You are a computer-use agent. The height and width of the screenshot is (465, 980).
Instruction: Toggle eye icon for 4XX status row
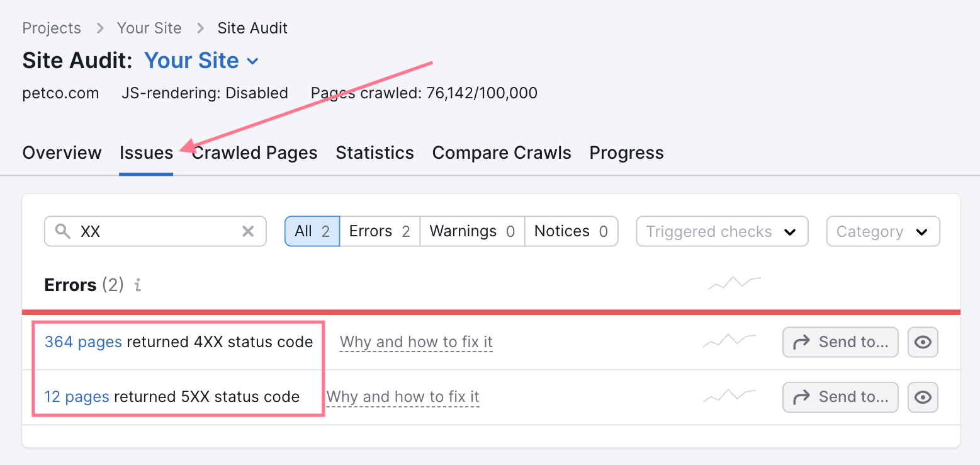(923, 342)
